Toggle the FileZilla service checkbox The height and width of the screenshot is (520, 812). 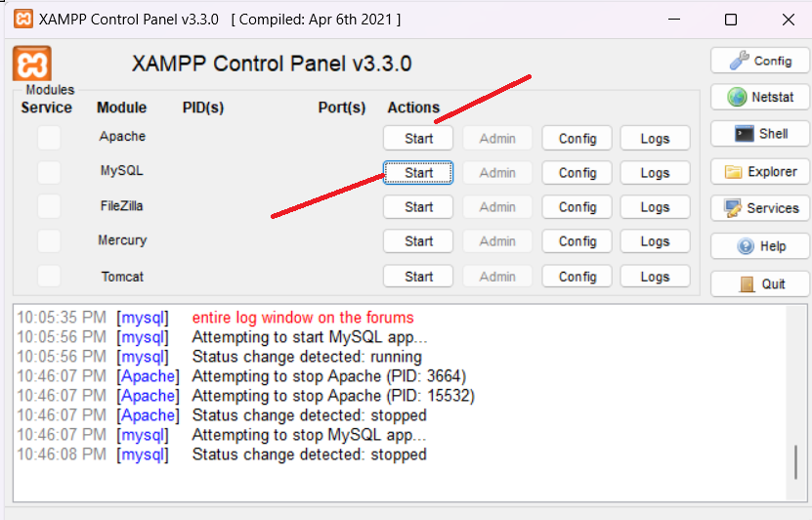(x=49, y=206)
